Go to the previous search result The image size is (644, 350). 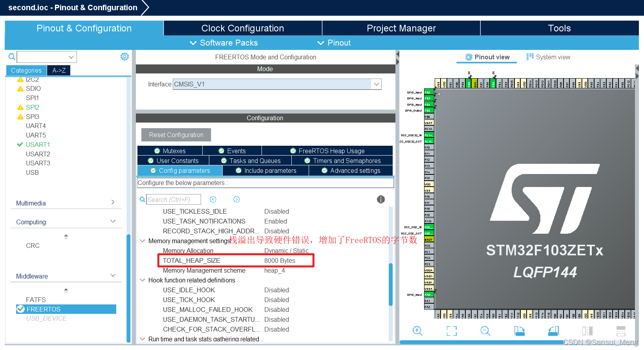click(213, 200)
